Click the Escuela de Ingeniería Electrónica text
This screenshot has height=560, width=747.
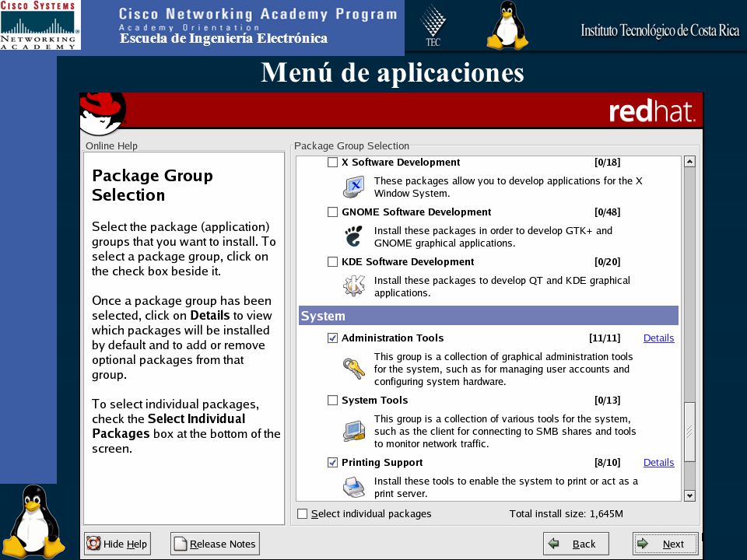pyautogui.click(x=223, y=38)
